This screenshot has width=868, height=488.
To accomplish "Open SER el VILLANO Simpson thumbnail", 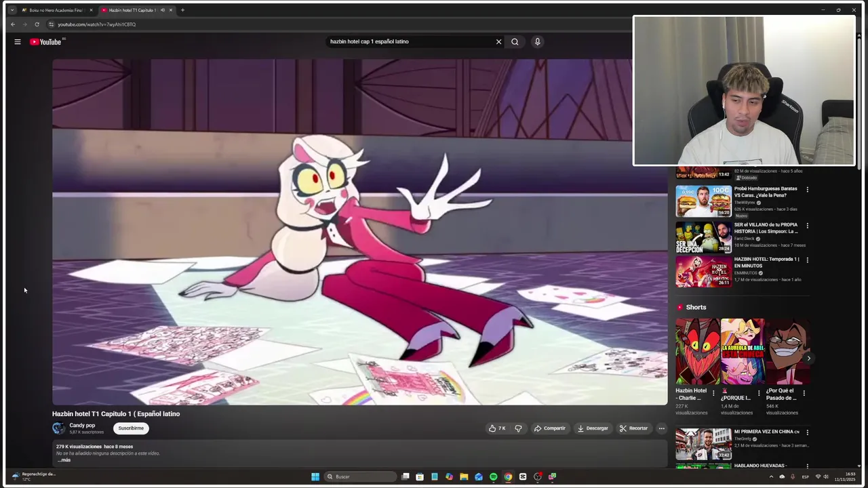I will [703, 236].
